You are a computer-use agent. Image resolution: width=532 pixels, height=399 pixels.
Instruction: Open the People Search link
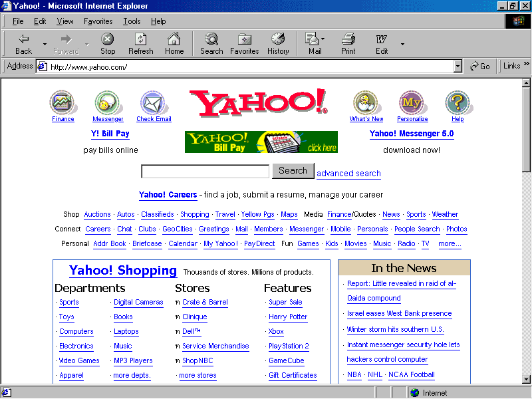coord(417,229)
